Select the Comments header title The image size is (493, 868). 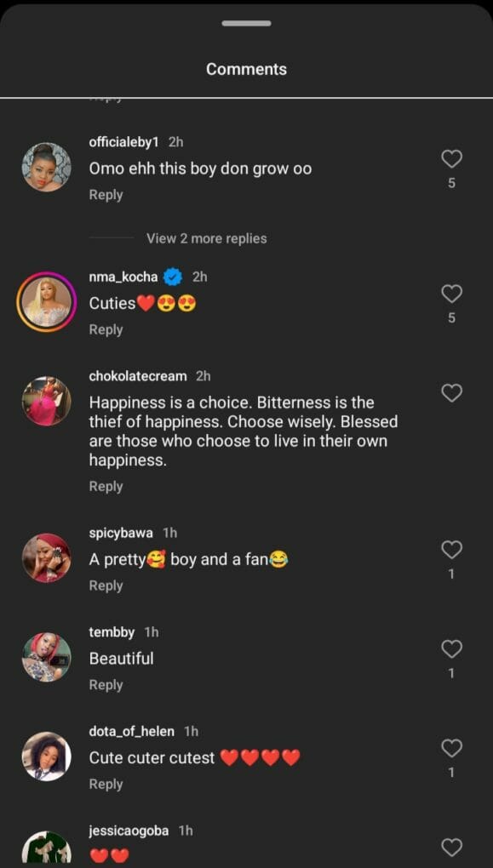tap(246, 69)
